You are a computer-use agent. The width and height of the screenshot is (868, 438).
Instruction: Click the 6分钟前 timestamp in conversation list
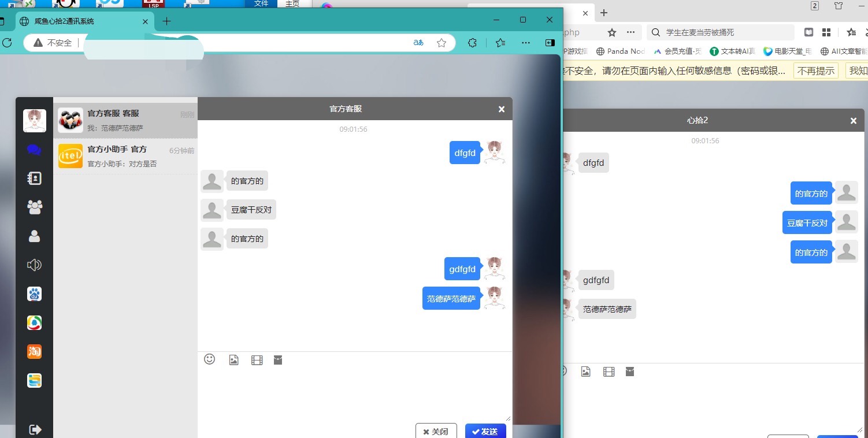(x=181, y=151)
